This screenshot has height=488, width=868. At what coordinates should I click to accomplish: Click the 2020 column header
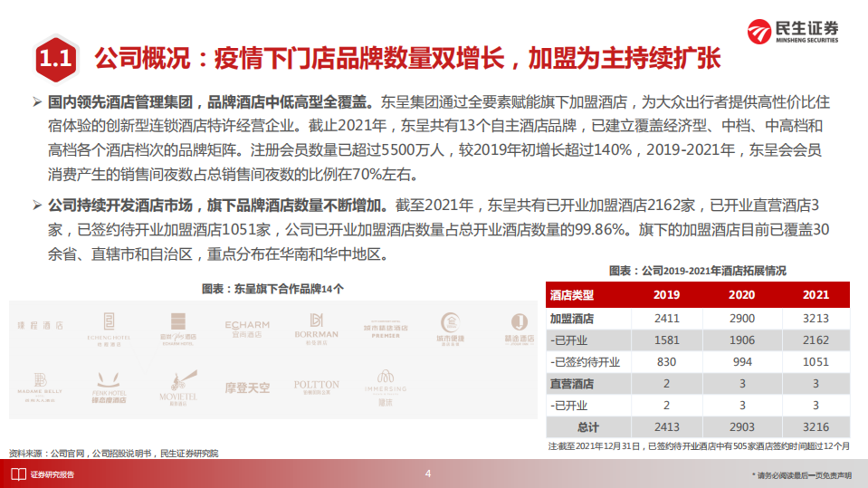coord(742,295)
